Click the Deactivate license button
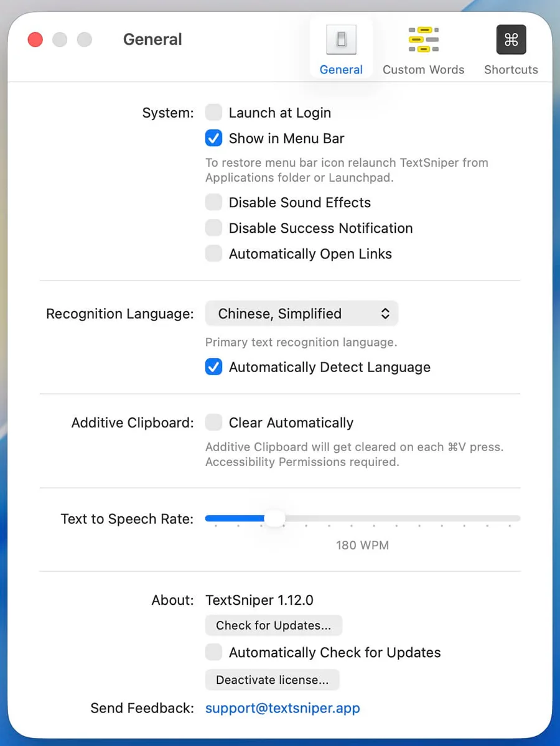This screenshot has height=746, width=560. 272,680
